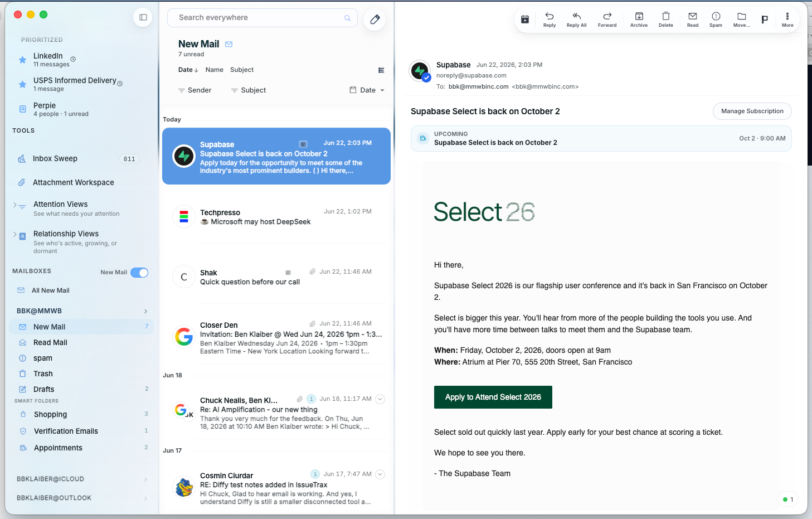The image size is (812, 519).
Task: Click the search magnifier icon
Action: click(347, 18)
